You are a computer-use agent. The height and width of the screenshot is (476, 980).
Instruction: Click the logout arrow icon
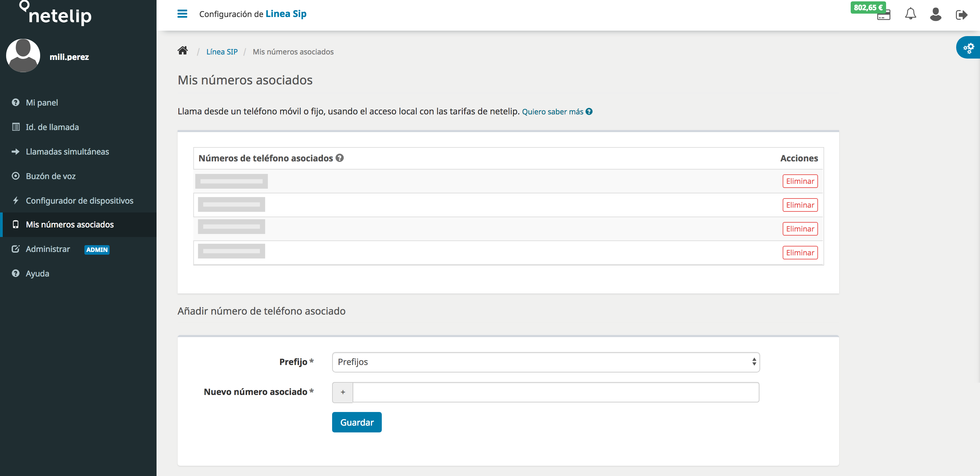[x=961, y=15]
